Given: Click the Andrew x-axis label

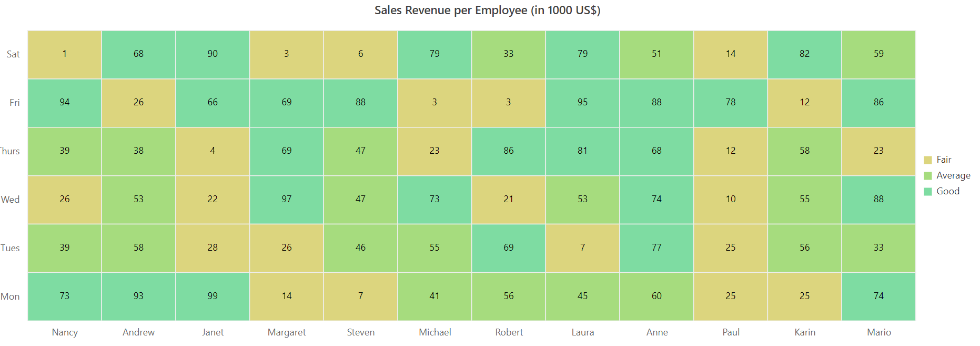Looking at the screenshot, I should click(x=139, y=332).
